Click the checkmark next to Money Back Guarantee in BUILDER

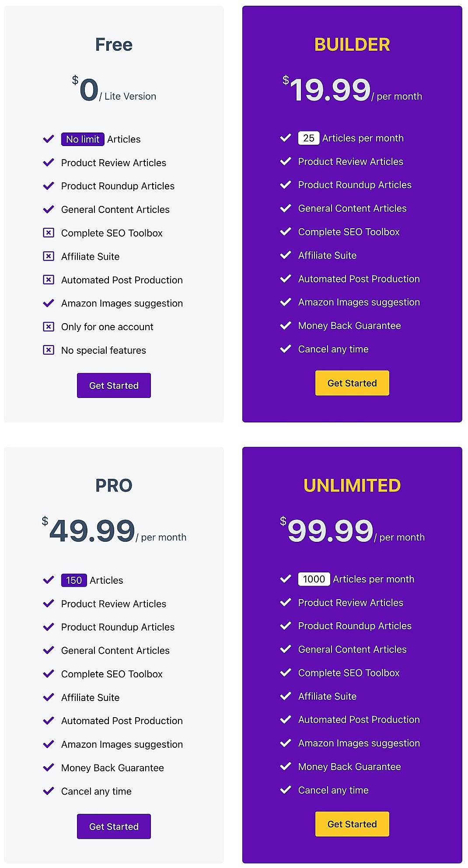[286, 325]
